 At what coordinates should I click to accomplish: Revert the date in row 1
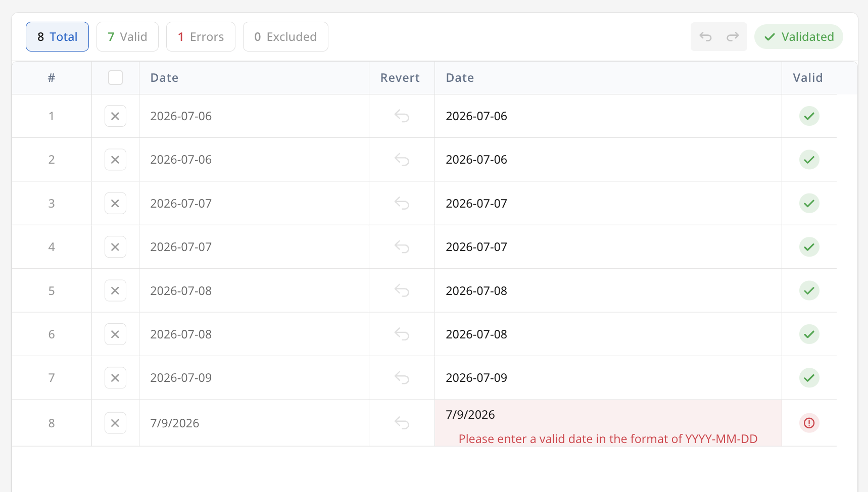point(402,116)
